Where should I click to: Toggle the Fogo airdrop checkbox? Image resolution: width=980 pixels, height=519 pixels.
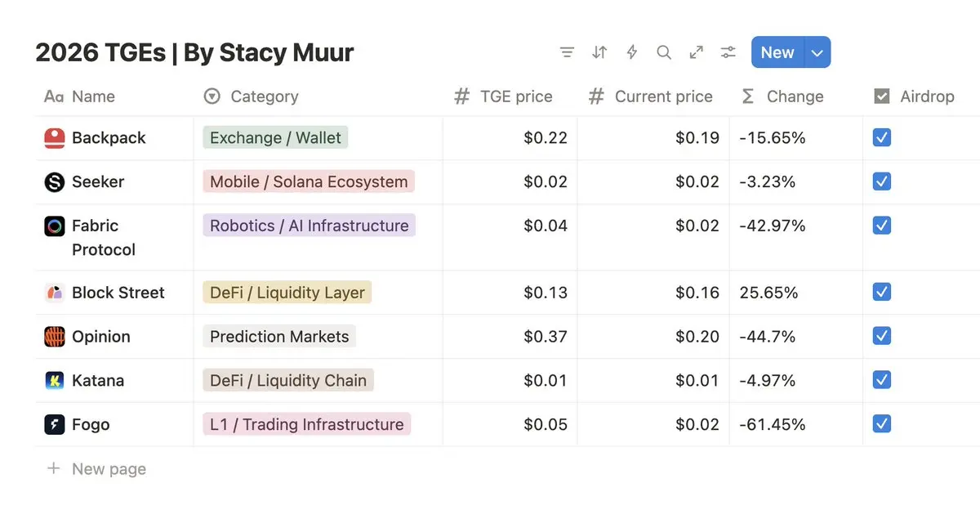coord(882,423)
